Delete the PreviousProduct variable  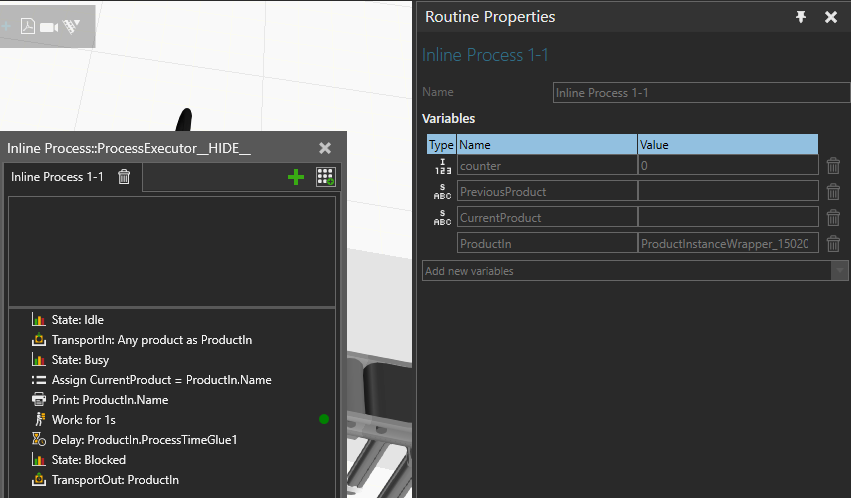coord(833,191)
